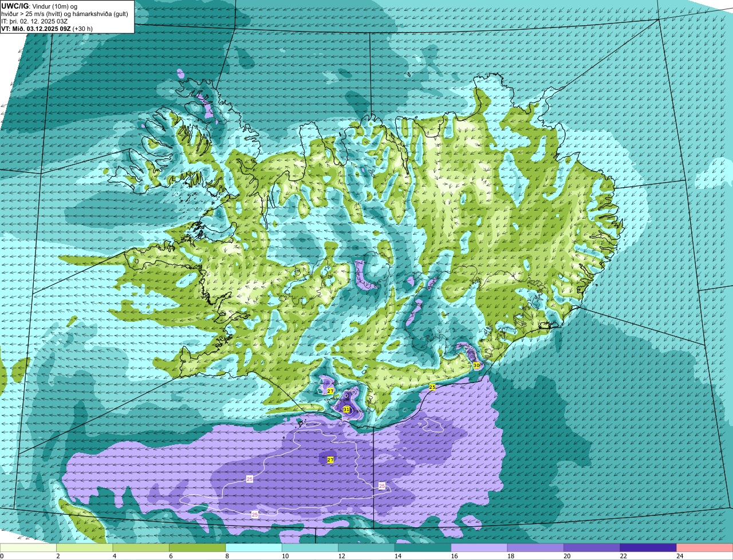733x560 pixels.
Task: Click the legend scale label 24
Action: click(679, 556)
